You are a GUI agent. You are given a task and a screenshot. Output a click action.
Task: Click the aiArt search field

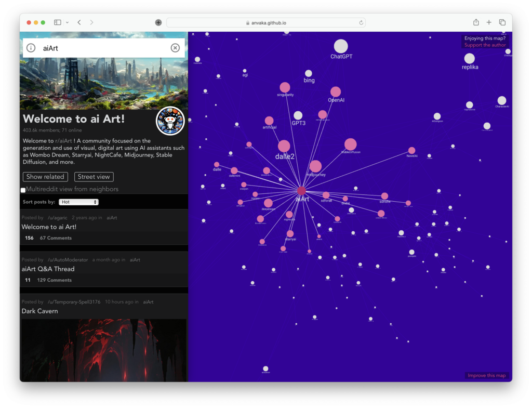tap(103, 48)
